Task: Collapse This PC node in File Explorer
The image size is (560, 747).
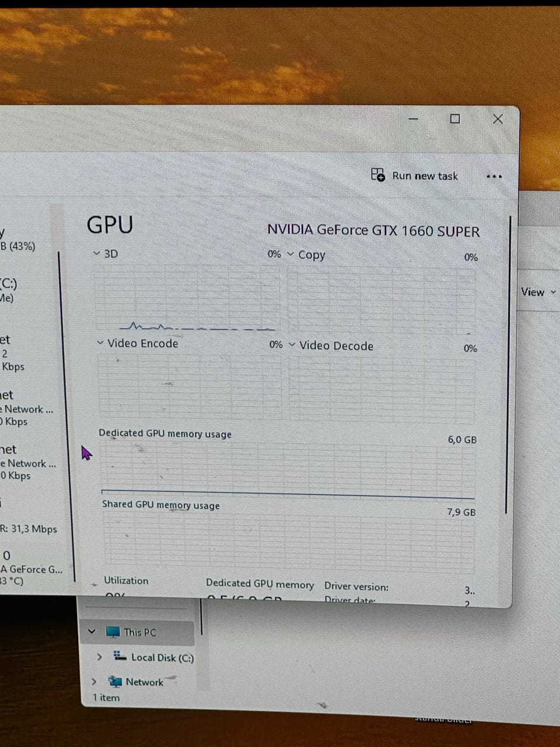Action: 91,631
